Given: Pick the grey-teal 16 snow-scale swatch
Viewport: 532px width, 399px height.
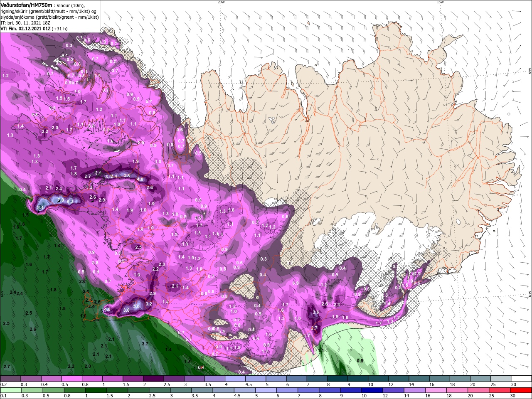Looking at the screenshot, I should pos(439,379).
